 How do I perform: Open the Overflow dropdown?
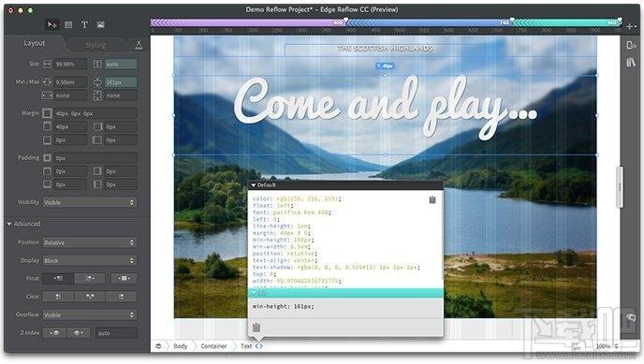(x=90, y=314)
